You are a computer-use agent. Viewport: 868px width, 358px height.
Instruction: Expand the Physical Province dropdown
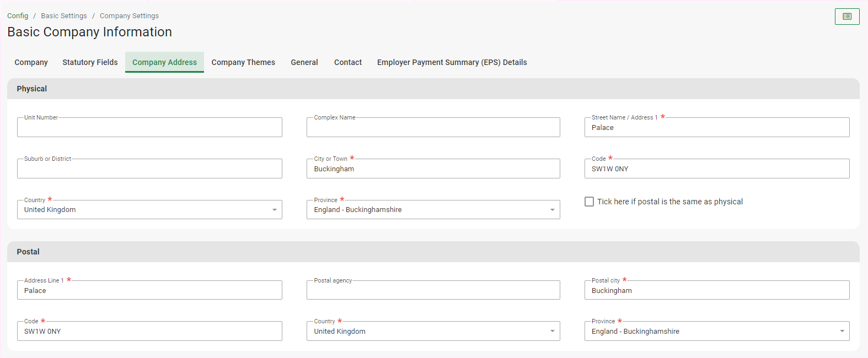[x=433, y=210]
